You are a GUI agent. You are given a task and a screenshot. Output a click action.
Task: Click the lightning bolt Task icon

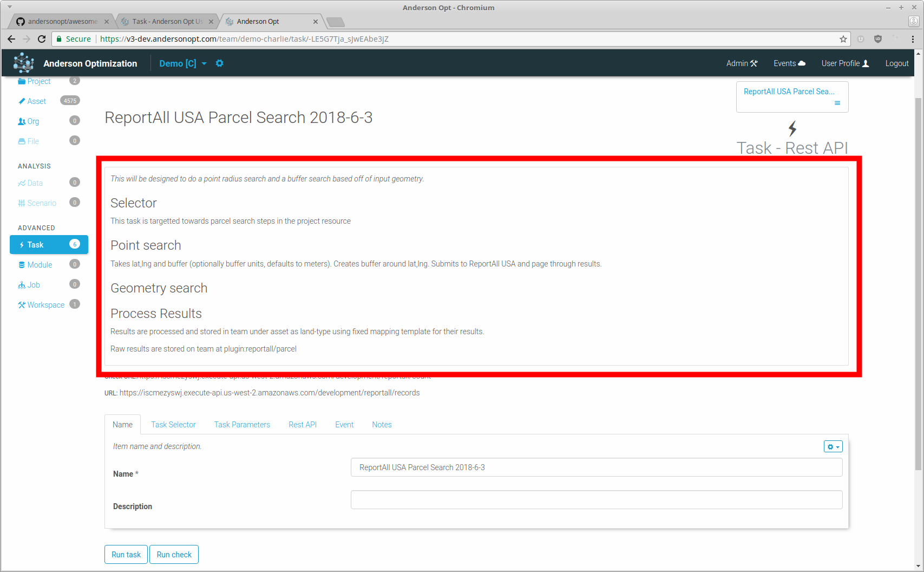pos(792,128)
